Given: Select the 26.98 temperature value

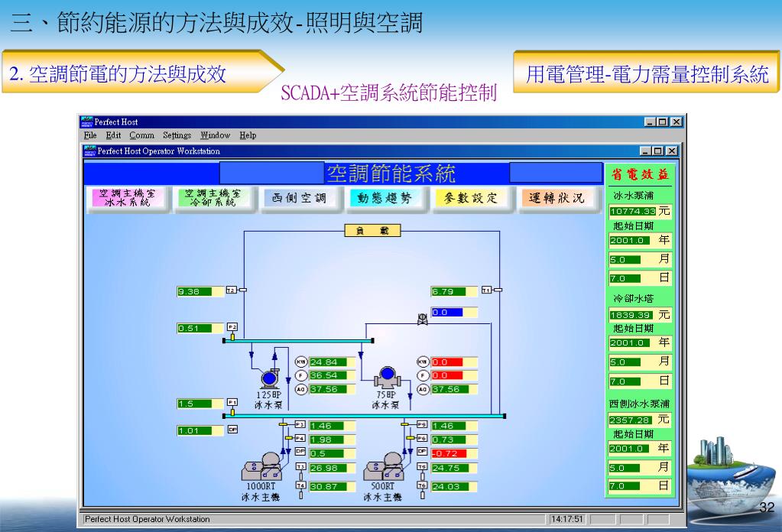Looking at the screenshot, I should pos(333,469).
